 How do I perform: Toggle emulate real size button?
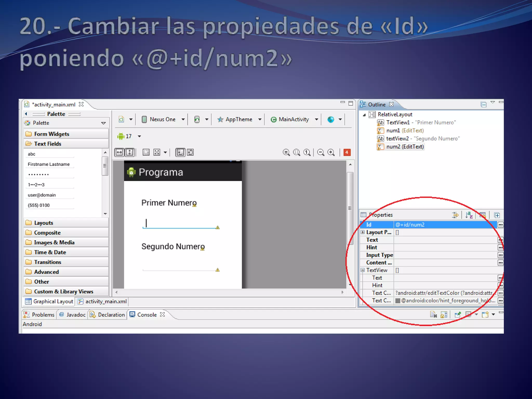(x=286, y=152)
